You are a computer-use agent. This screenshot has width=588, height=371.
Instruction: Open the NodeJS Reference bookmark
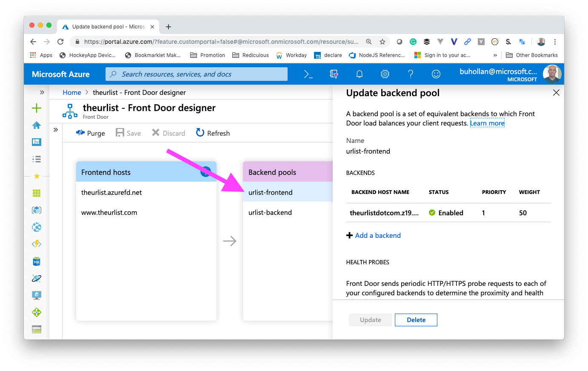(377, 55)
